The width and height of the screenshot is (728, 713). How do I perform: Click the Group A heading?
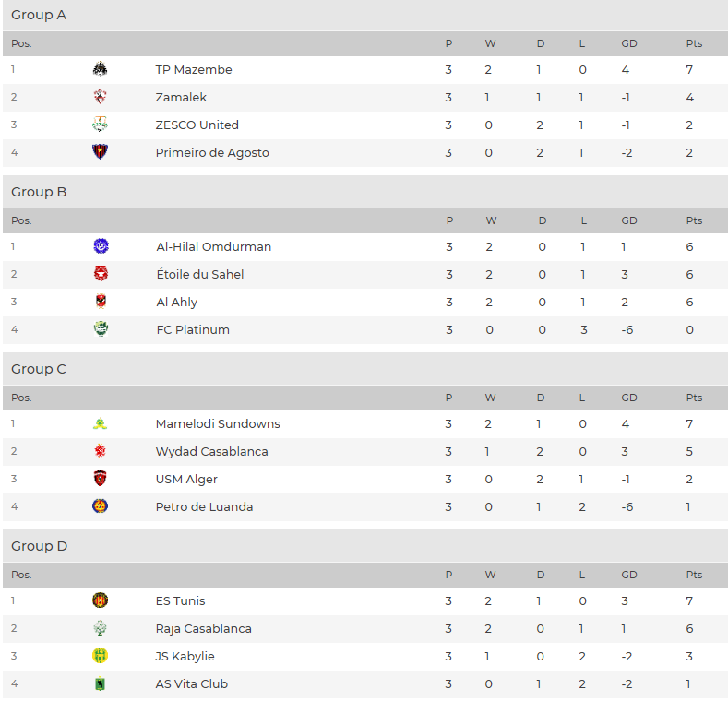click(39, 15)
